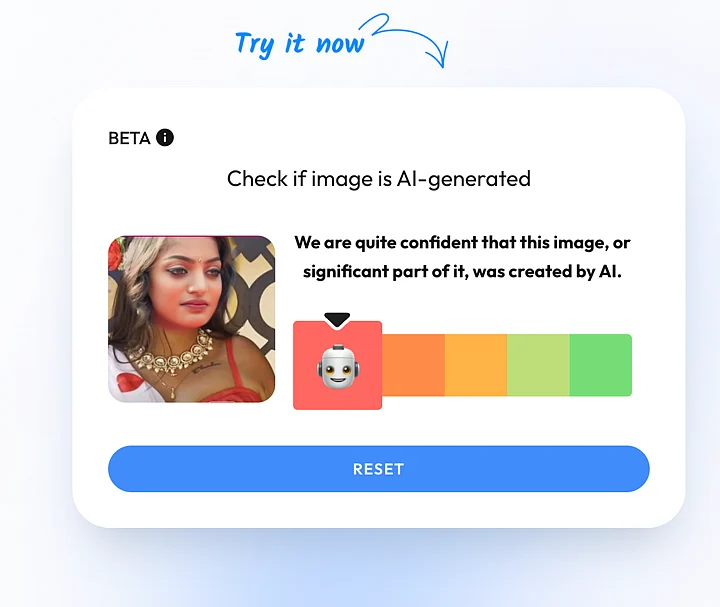
Task: Select the light green scale segment
Action: [538, 365]
